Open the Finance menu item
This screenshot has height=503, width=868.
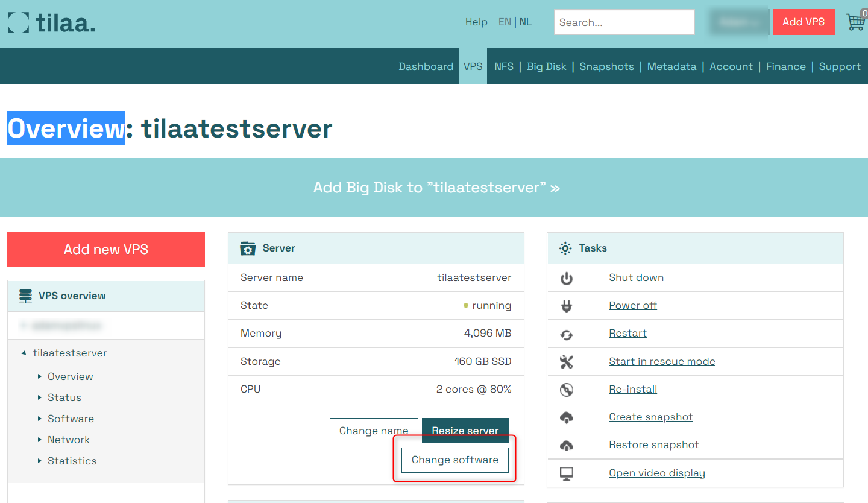pos(786,66)
